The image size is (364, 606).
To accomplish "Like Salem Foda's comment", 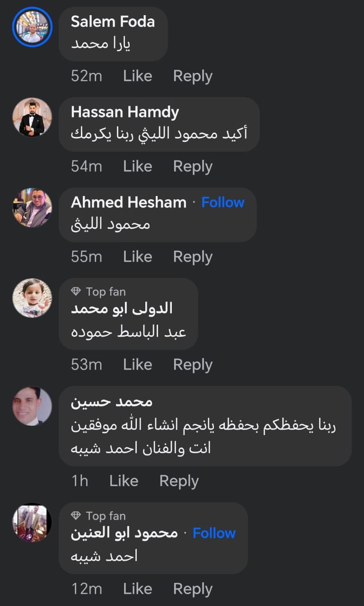I will (x=137, y=76).
